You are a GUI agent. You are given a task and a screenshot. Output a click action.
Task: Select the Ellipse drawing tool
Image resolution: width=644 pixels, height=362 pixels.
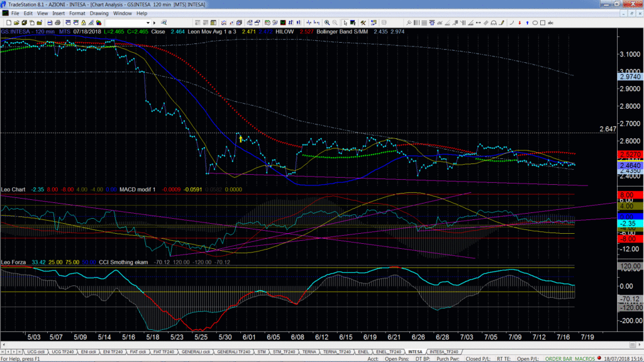click(535, 23)
